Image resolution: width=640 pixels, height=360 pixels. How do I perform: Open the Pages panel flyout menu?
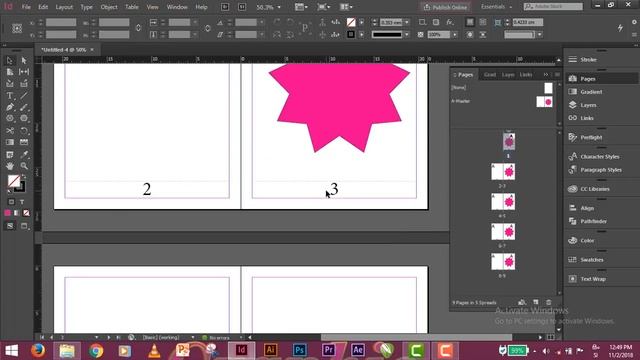[x=557, y=74]
